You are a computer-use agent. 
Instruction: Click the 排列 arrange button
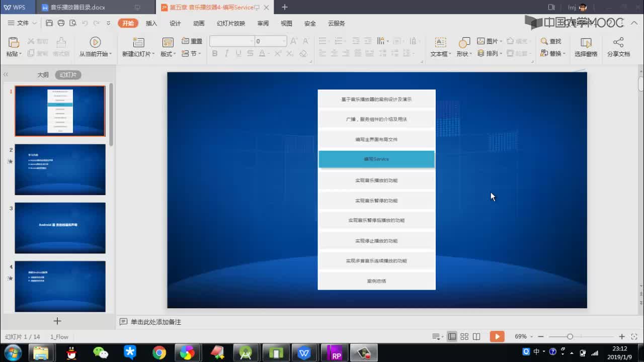tap(489, 53)
